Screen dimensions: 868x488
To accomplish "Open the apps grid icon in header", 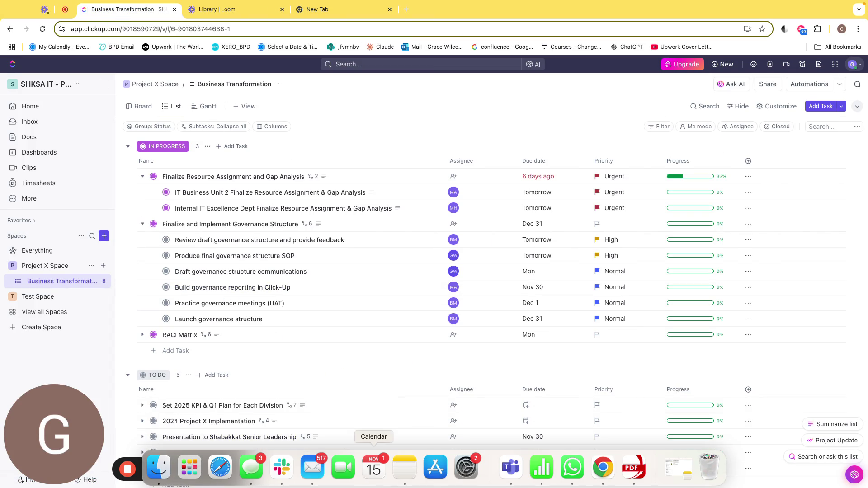I will point(835,64).
